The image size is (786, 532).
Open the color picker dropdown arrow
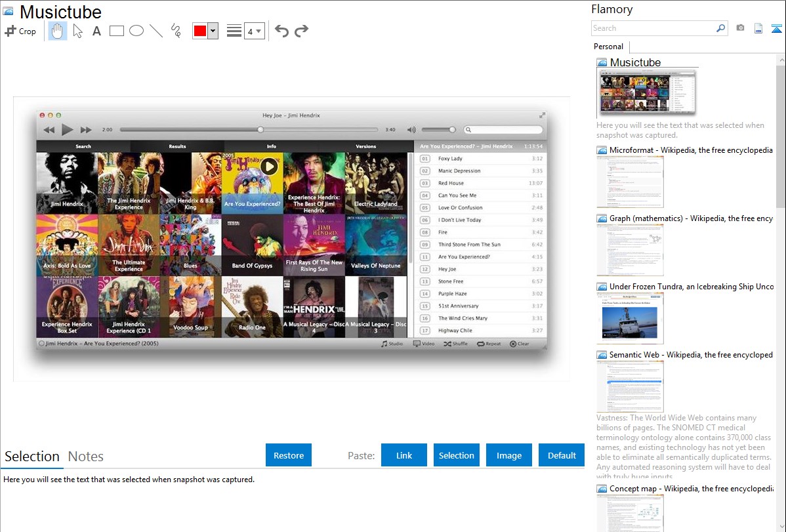coord(213,31)
